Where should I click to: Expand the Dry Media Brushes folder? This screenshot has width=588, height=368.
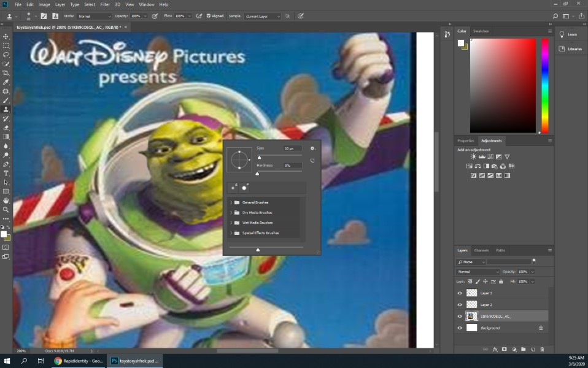[231, 212]
